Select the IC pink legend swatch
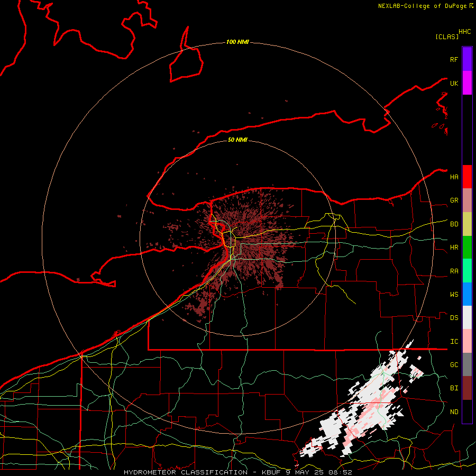 (467, 341)
